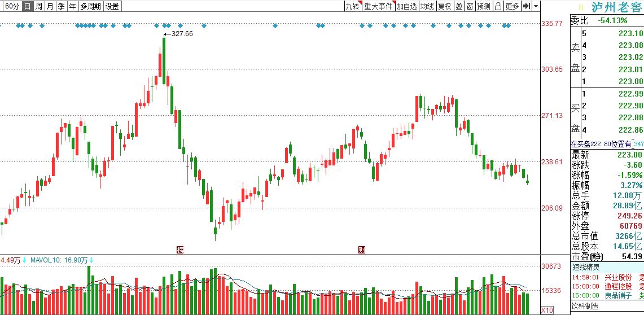
Task: Click the X10 volume scale indicator
Action: [547, 310]
